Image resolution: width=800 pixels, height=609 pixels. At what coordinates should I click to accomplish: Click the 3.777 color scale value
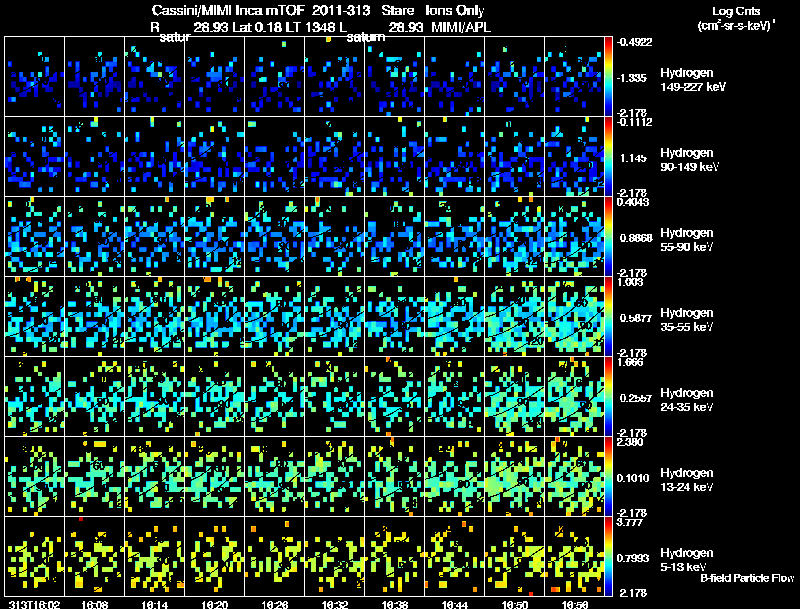tap(630, 522)
